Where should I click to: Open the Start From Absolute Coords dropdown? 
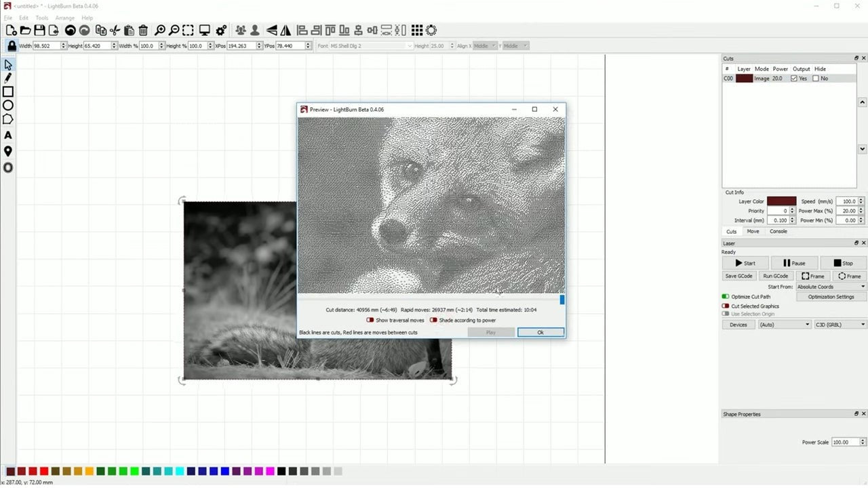coord(831,287)
